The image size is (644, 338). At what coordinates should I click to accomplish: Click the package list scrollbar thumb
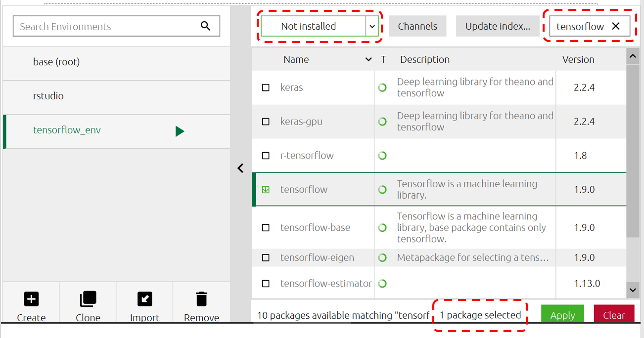[x=633, y=151]
